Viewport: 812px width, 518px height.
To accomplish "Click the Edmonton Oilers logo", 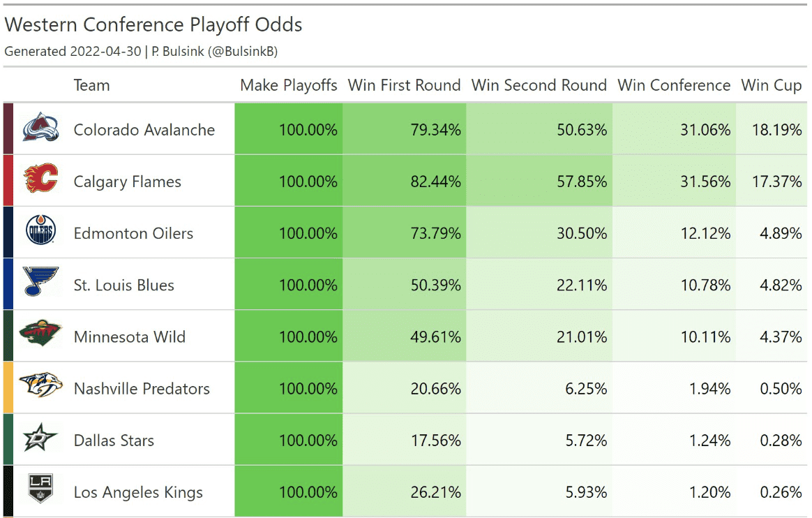I will [x=40, y=232].
